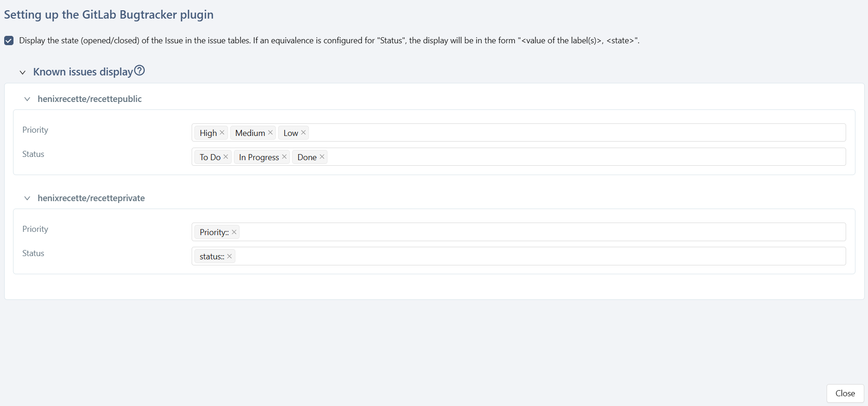Remove the To Do status tag
Screen dimensions: 868x406
point(226,157)
